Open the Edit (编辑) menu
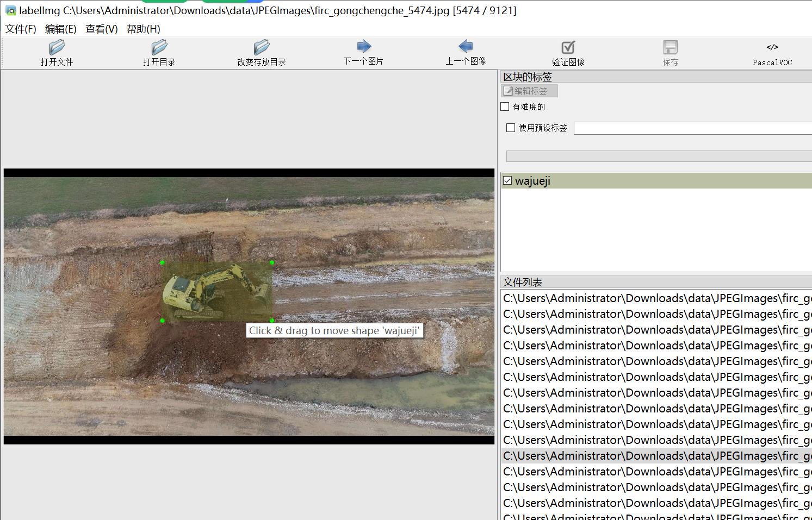The height and width of the screenshot is (520, 812). [60, 29]
